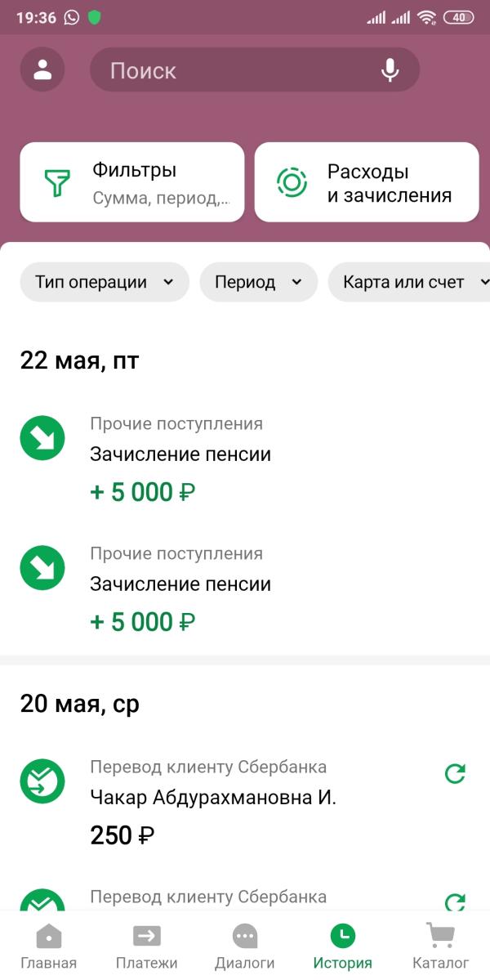
Task: Expand the Период dropdown
Action: [258, 282]
